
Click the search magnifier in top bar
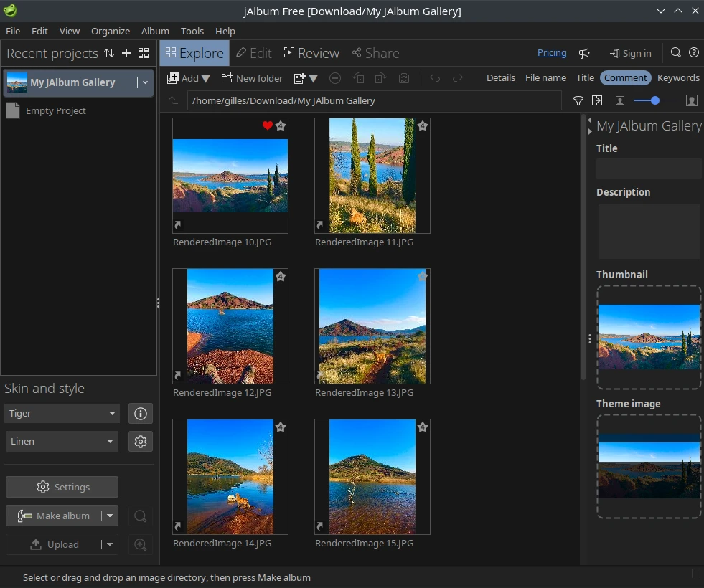675,53
